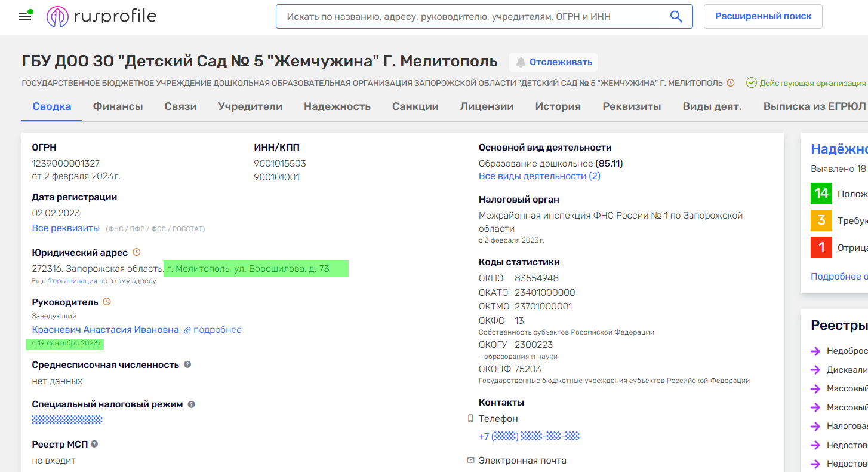Open Все виды деятельности (2) link
Screen dimensions: 868x472
pos(539,176)
